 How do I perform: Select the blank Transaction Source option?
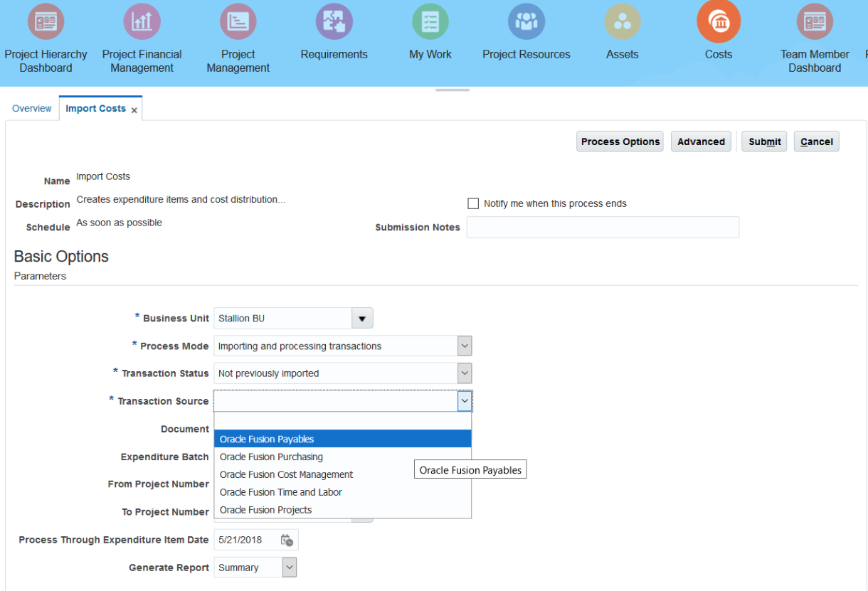click(x=342, y=422)
